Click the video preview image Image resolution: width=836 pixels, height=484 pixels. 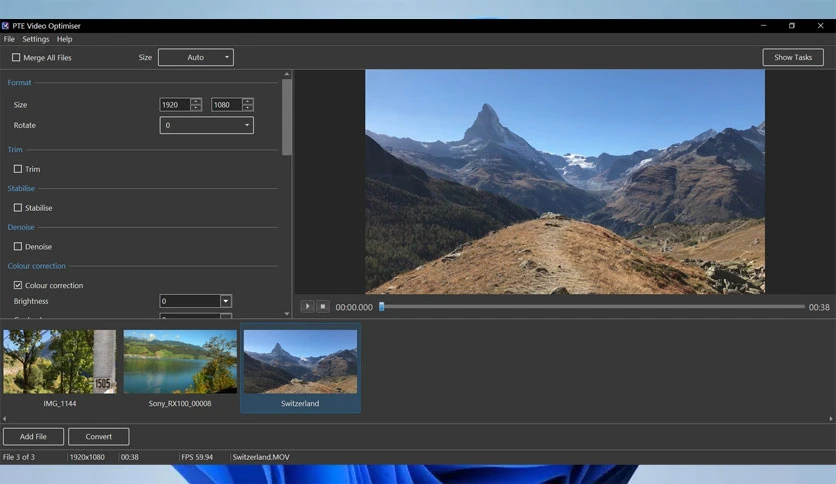[x=565, y=182]
